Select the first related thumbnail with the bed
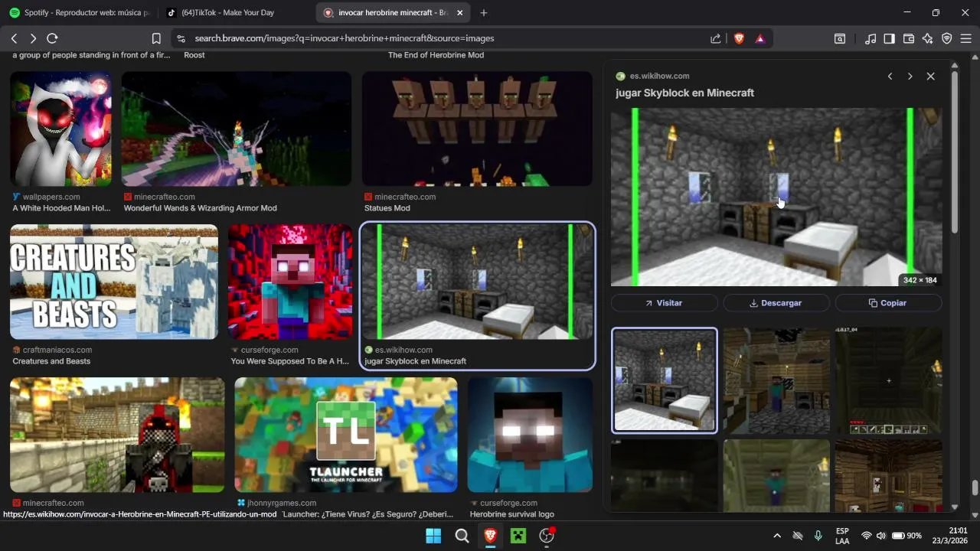980x551 pixels. pyautogui.click(x=665, y=380)
